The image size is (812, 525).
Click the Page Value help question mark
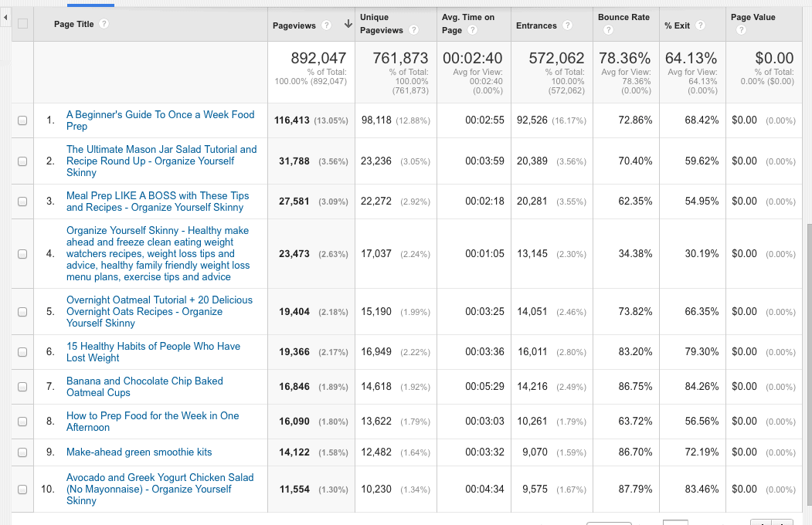point(741,30)
